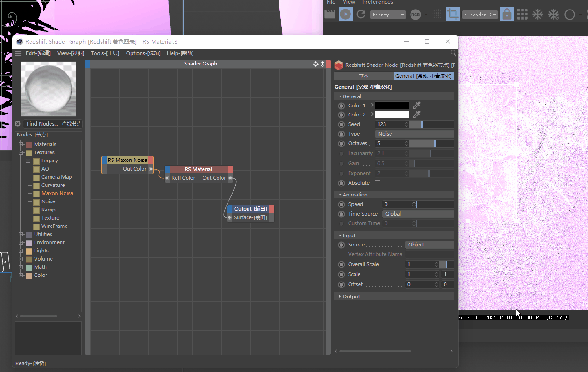Click the plain snowflake freeze icon
Viewport: 588px width, 372px height.
pyautogui.click(x=538, y=15)
